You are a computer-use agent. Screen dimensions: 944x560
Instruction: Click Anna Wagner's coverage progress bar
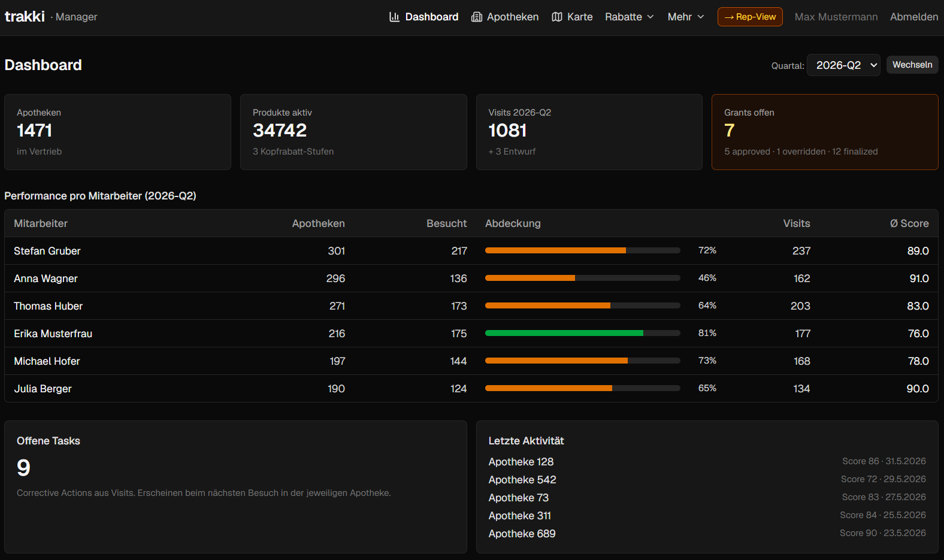(583, 278)
